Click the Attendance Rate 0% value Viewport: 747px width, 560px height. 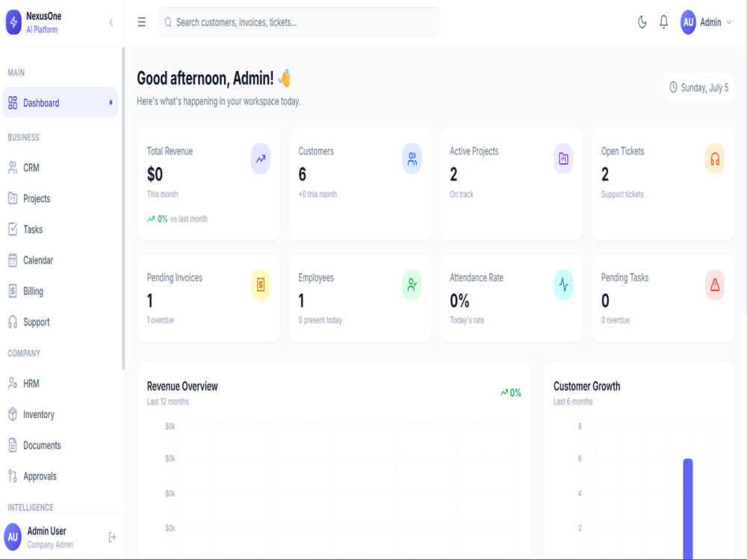pos(459,301)
